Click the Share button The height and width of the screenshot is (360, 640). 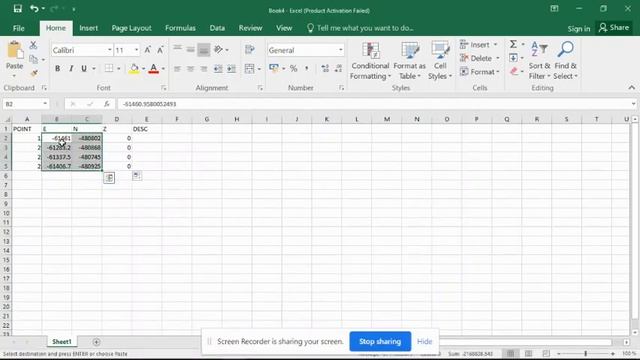(614, 28)
